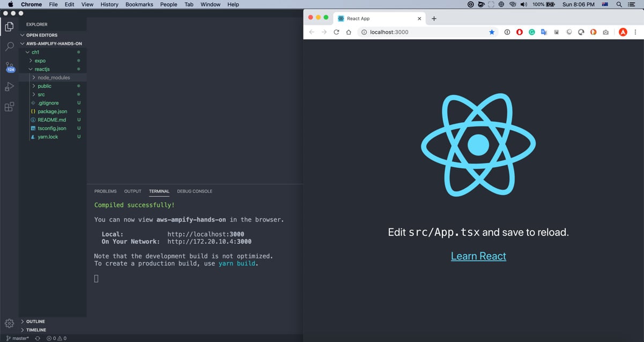The width and height of the screenshot is (644, 342).
Task: Open the Manage gear icon in VS Code
Action: [x=9, y=323]
